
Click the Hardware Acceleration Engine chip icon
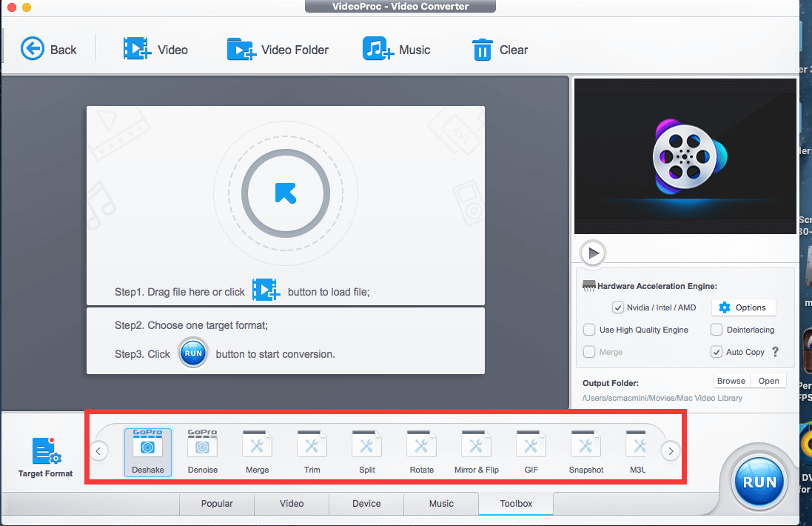coord(588,286)
